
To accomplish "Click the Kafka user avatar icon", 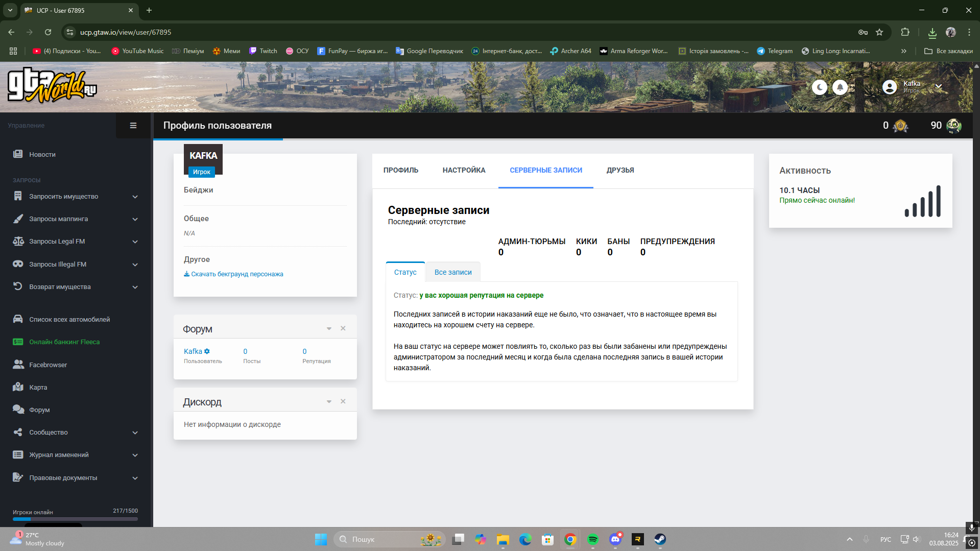I will point(890,87).
